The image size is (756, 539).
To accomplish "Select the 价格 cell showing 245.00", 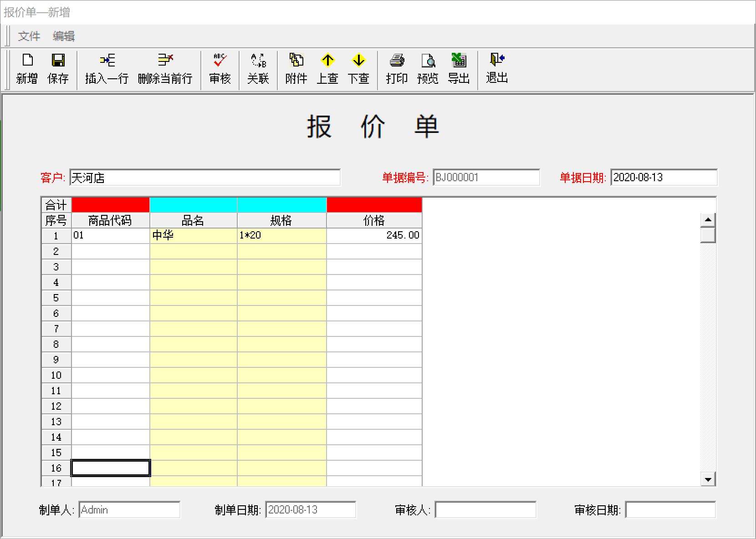I will [x=374, y=235].
